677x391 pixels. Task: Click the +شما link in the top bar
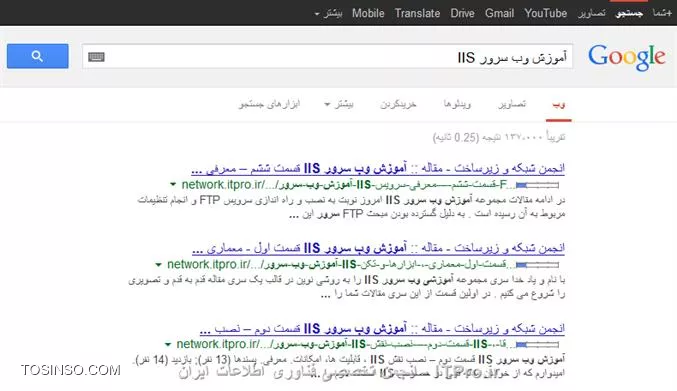tap(662, 13)
